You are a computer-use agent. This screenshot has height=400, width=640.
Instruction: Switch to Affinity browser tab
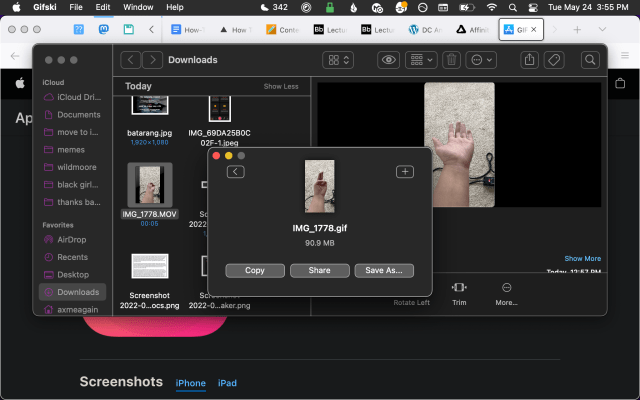(473, 29)
